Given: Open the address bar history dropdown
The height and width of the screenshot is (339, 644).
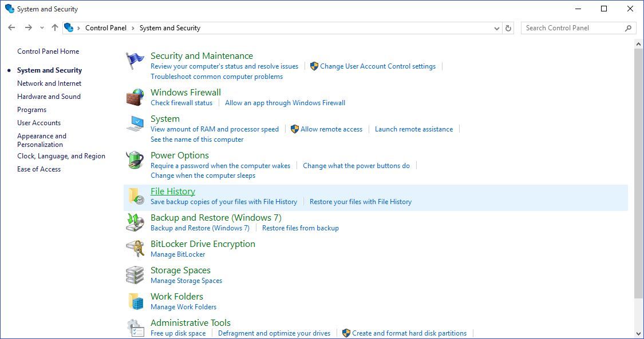Looking at the screenshot, I should [496, 27].
